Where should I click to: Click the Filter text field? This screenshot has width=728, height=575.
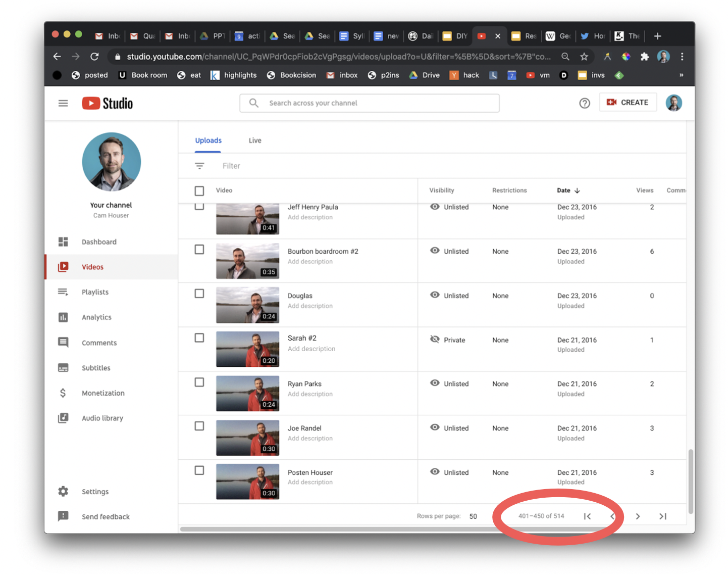231,166
